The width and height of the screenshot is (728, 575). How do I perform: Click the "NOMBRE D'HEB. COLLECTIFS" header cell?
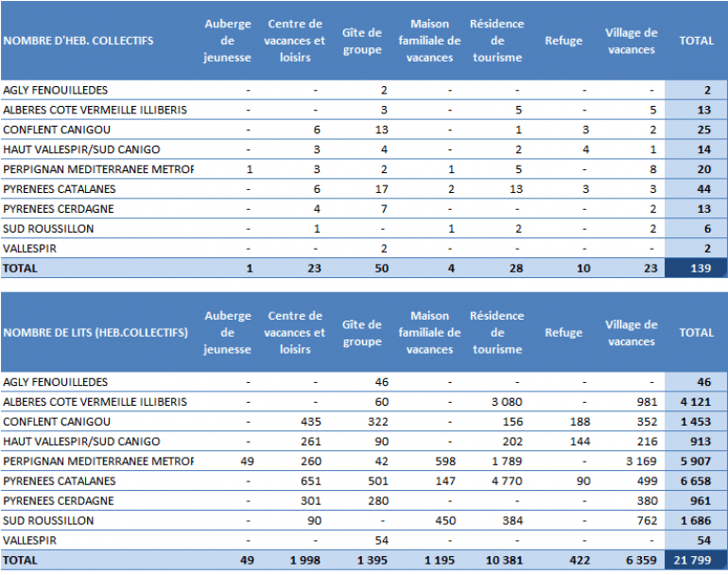click(79, 42)
